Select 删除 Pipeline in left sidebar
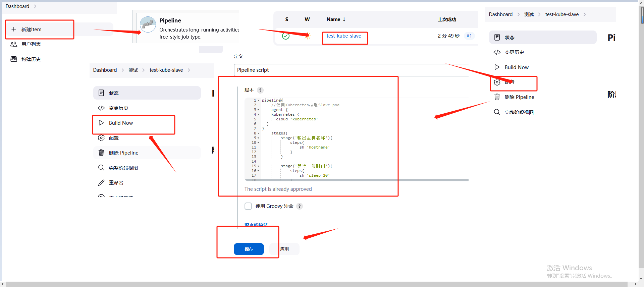Screen dimensions: 644x287 tap(147, 153)
